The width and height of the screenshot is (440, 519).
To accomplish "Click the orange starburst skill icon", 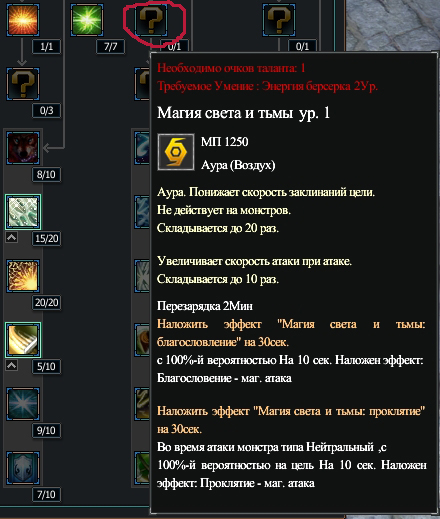I will (x=23, y=20).
